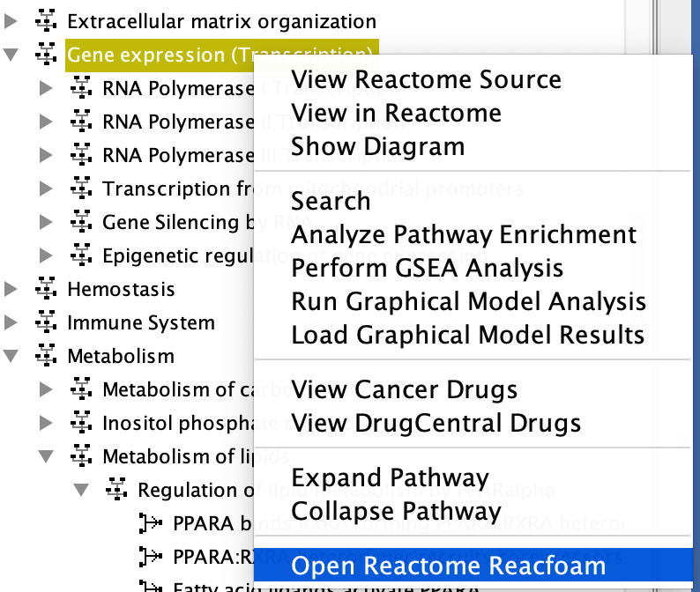Collapse Gene expression (Transcription) node
This screenshot has width=700, height=592.
coord(11,55)
